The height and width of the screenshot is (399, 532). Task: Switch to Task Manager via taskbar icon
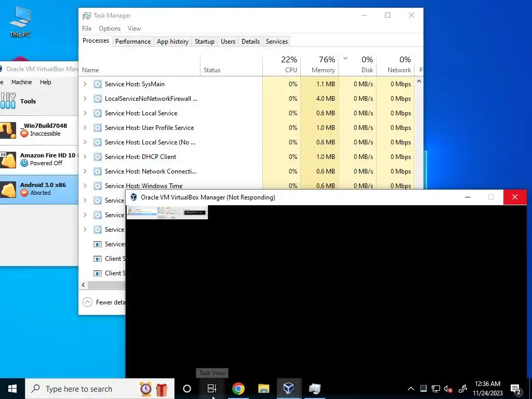pos(314,389)
